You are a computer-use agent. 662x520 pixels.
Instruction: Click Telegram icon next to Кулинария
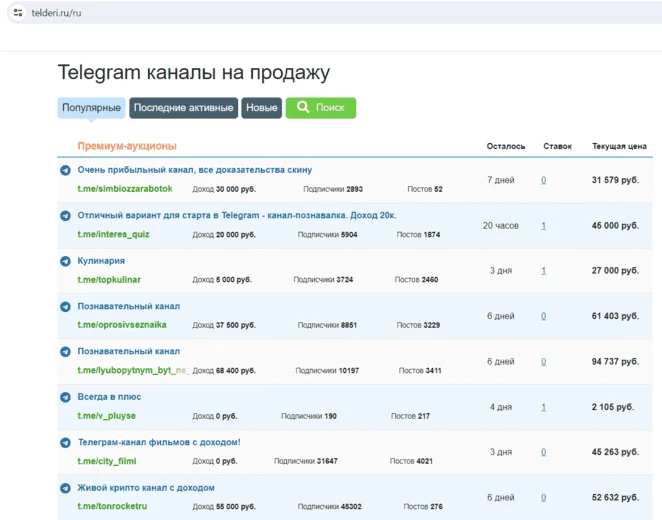[65, 261]
